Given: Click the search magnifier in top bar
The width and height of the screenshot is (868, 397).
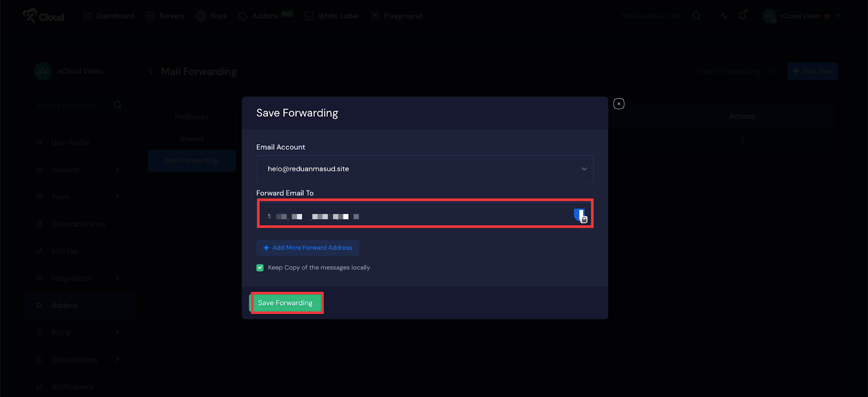Looking at the screenshot, I should click(697, 16).
